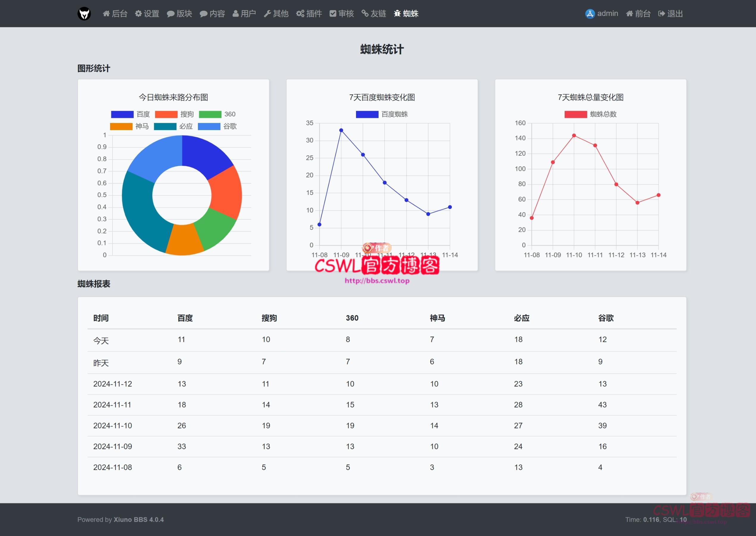Click the 设置 gear icon
The height and width of the screenshot is (536, 756).
138,13
